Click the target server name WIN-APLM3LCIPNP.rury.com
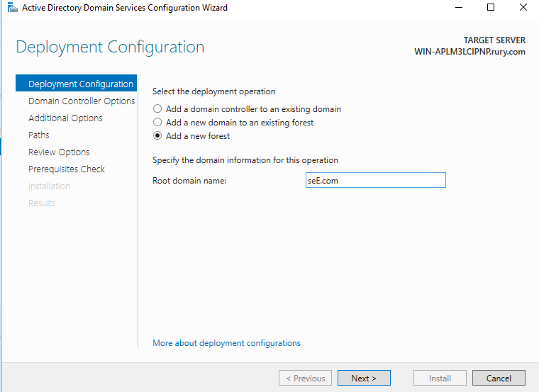Image resolution: width=539 pixels, height=392 pixels. 469,52
